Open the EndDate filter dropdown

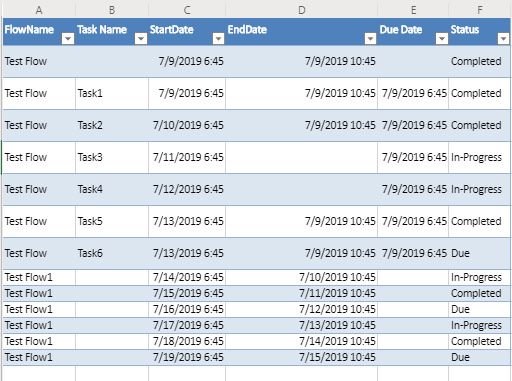[x=370, y=39]
